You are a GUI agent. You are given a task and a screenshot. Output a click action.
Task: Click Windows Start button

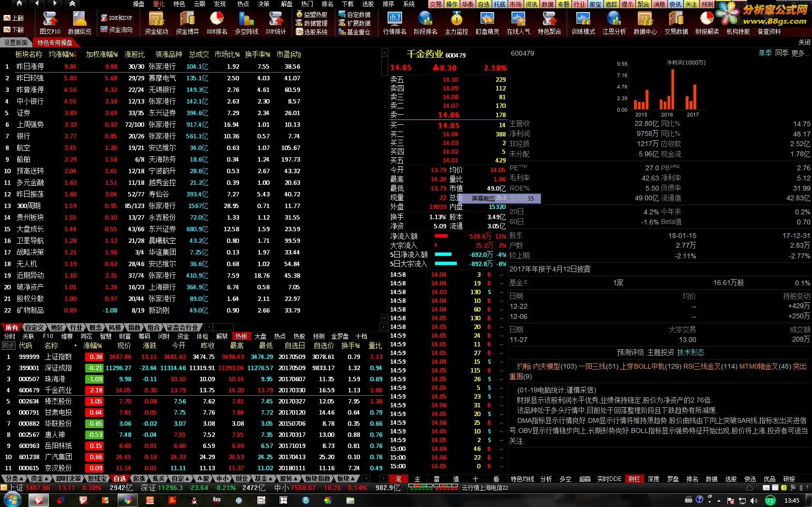tap(12, 500)
